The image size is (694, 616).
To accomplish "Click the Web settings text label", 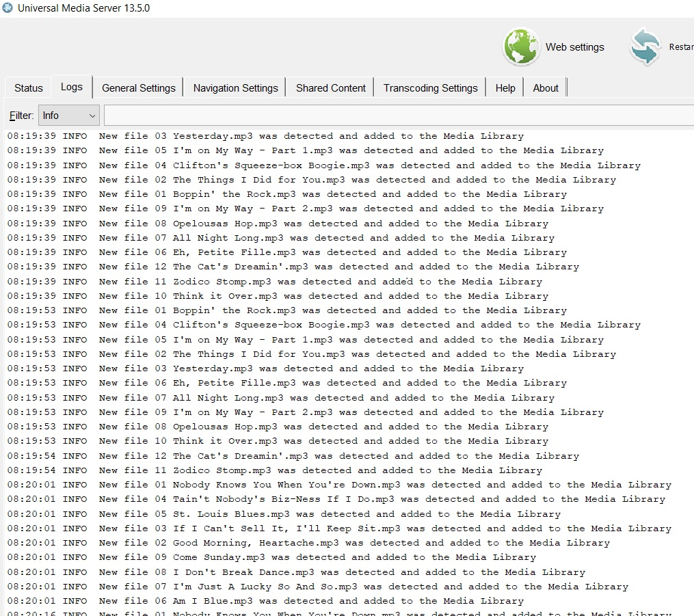I will coord(575,47).
